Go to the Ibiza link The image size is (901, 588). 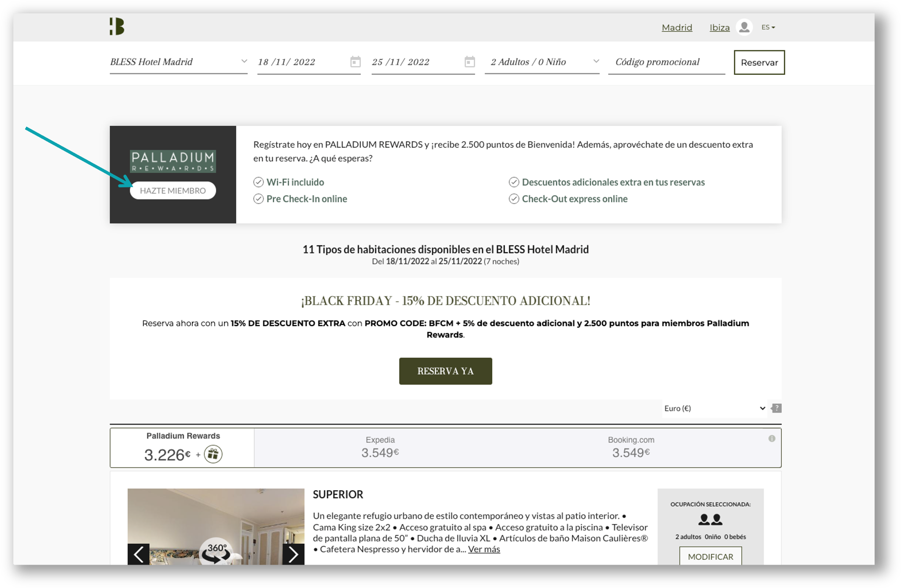pyautogui.click(x=719, y=28)
